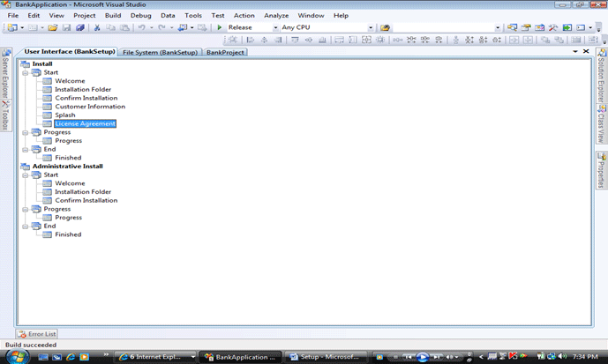Image resolution: width=608 pixels, height=364 pixels.
Task: Open Solution Explorer from the toolbar icon
Action: 512,27
